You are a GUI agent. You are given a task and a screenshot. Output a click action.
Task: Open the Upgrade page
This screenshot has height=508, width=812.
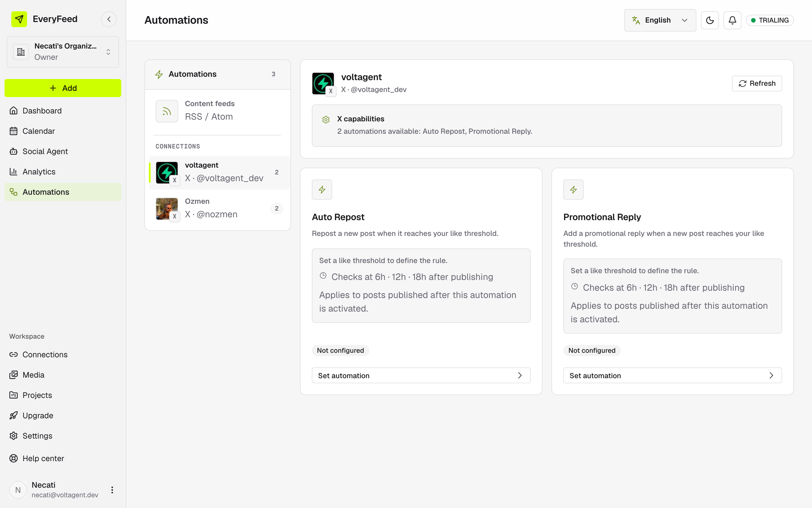point(63,415)
